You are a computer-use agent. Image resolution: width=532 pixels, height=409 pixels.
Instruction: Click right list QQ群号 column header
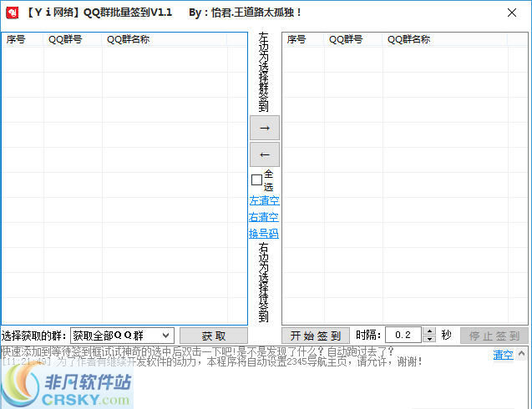click(353, 39)
